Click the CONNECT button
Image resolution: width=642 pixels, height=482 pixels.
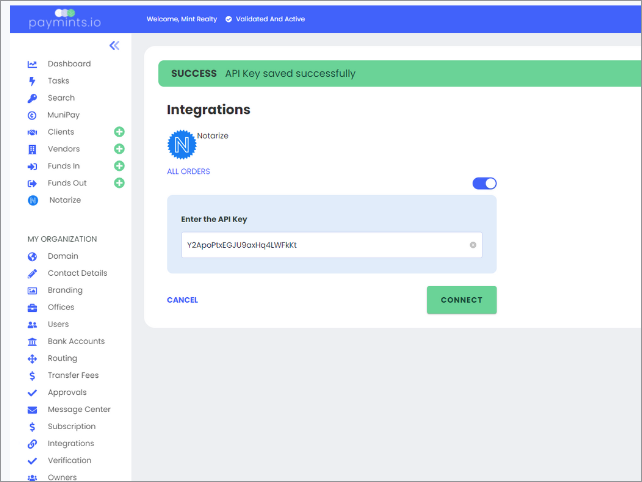click(x=461, y=300)
